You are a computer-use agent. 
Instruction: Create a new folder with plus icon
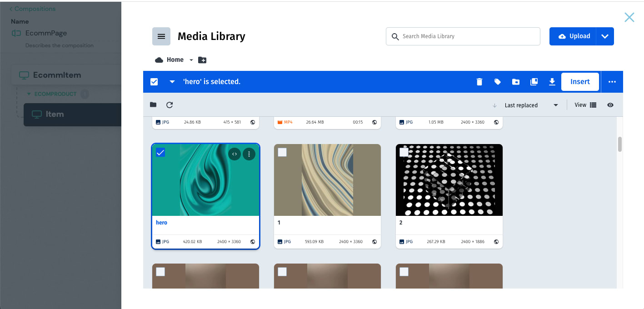[x=202, y=60]
